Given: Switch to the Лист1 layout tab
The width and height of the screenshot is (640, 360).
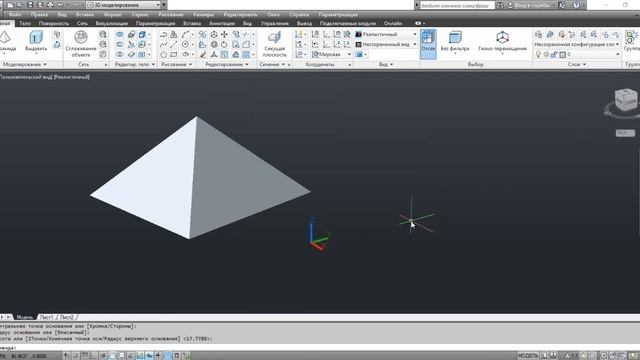Looking at the screenshot, I should tap(47, 317).
